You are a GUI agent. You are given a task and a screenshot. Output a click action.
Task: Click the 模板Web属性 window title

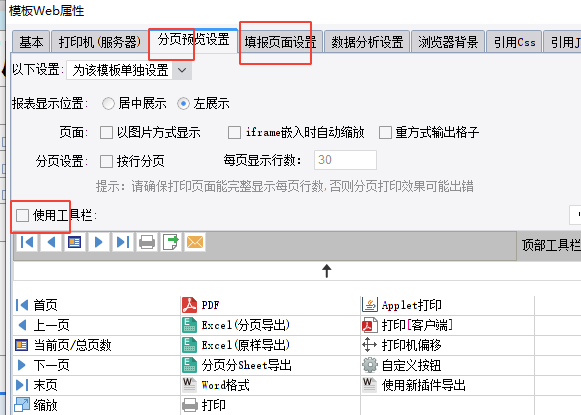tap(47, 10)
